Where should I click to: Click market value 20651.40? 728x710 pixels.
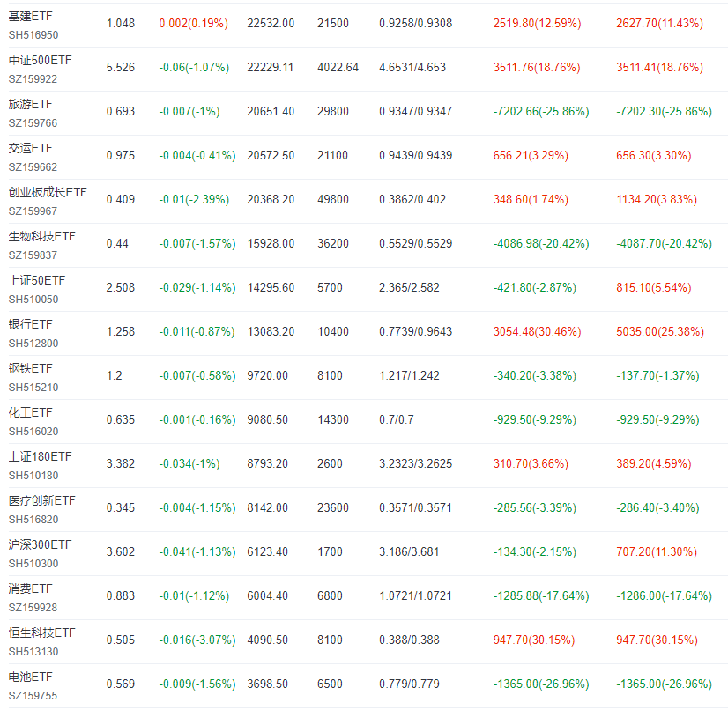click(271, 112)
